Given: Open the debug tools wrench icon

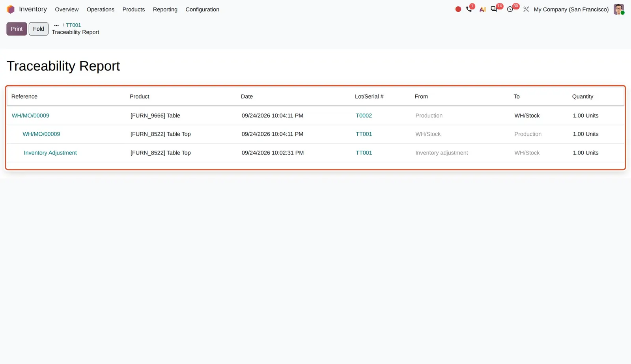Looking at the screenshot, I should (x=526, y=9).
